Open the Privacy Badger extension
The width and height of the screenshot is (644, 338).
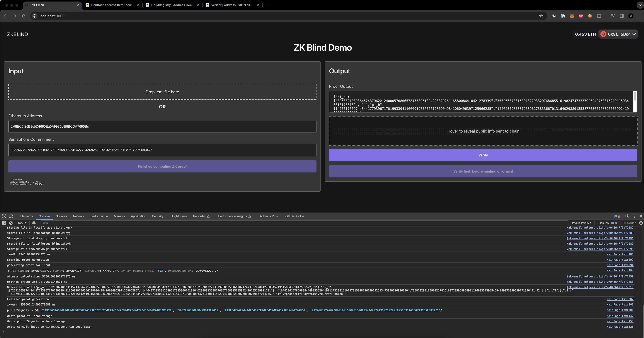554,16
